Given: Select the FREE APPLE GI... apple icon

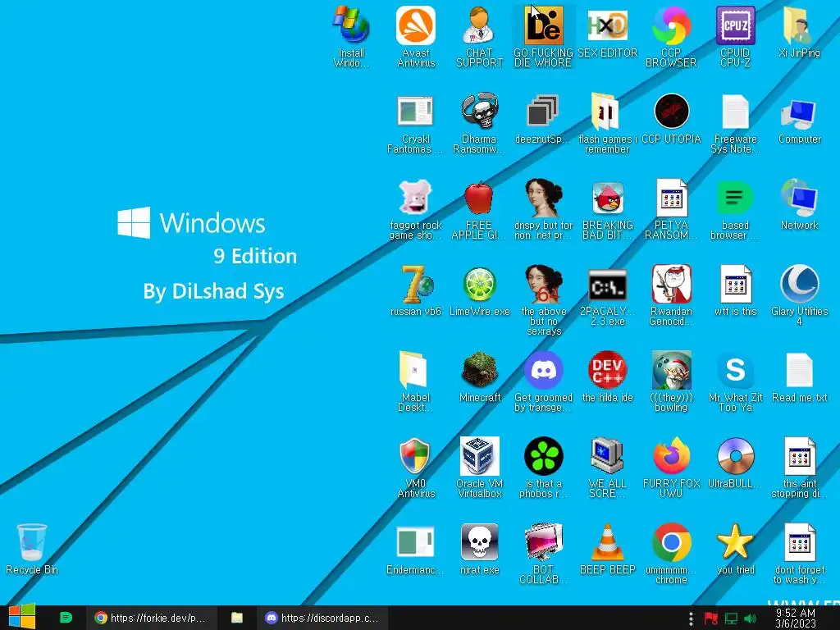Looking at the screenshot, I should click(479, 209).
